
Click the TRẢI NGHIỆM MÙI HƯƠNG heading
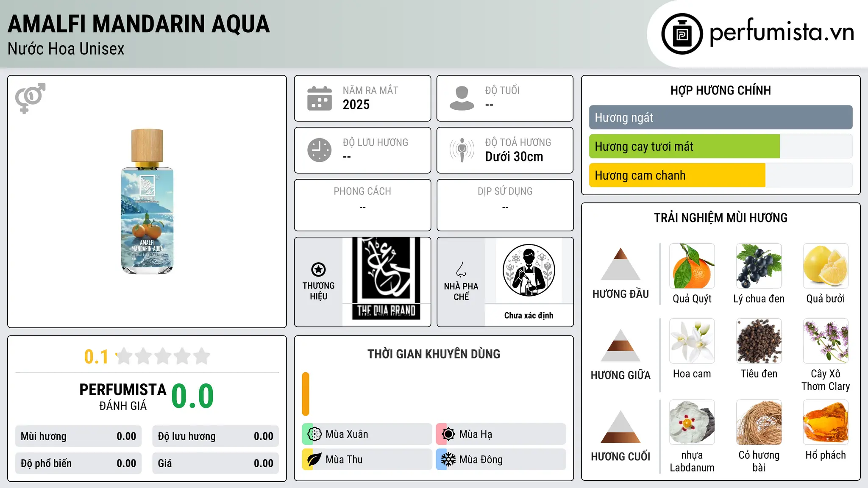coord(721,218)
